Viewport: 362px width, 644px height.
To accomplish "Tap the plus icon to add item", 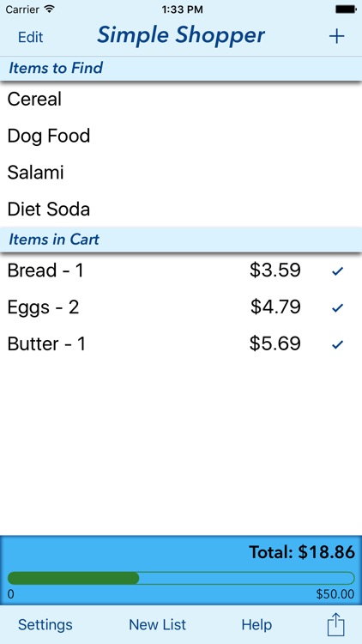I will click(336, 37).
